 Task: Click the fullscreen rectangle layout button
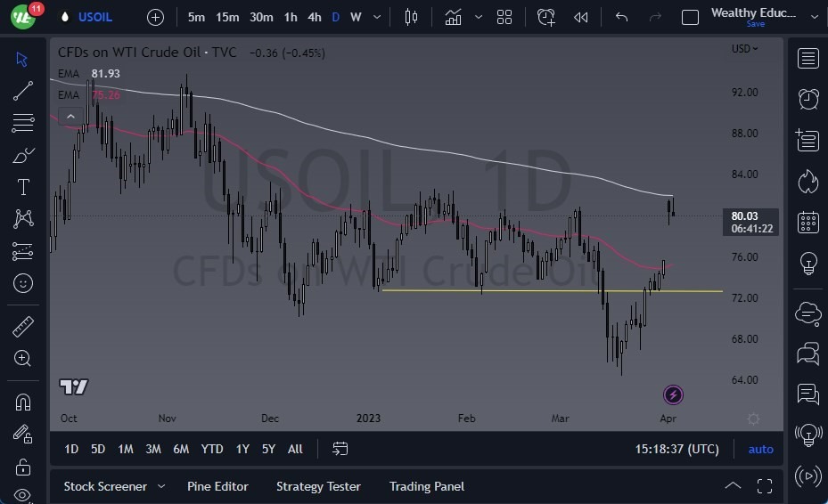point(690,18)
